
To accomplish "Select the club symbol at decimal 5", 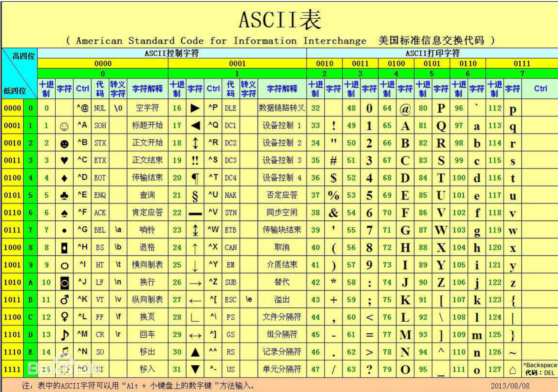I will (x=64, y=195).
